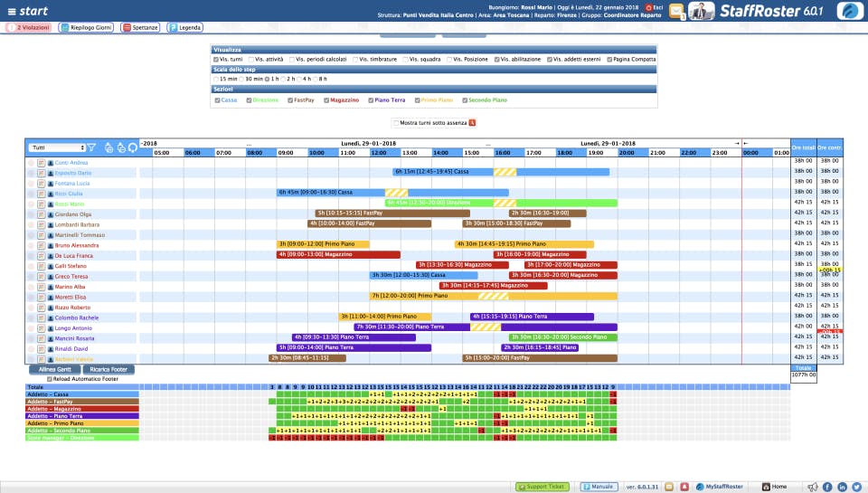Click the schedule icon next to Conti Andrea
The width and height of the screenshot is (868, 493).
coord(41,163)
